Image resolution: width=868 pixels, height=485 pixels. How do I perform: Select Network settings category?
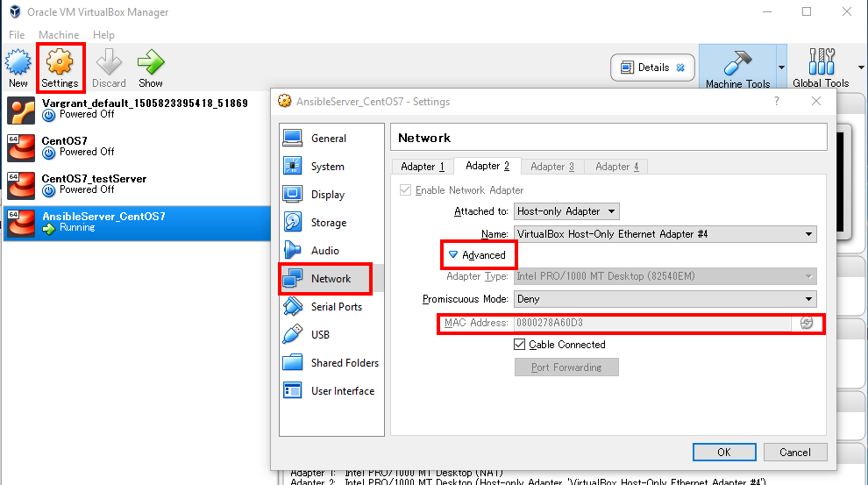[x=331, y=279]
